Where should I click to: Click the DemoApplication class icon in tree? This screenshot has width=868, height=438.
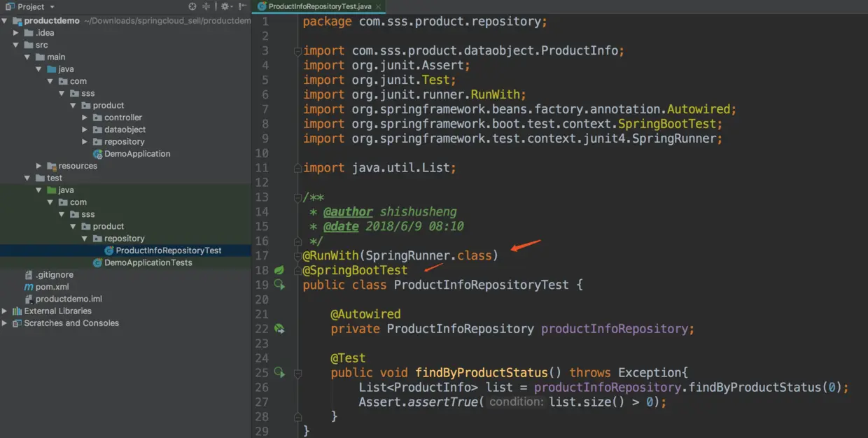98,154
